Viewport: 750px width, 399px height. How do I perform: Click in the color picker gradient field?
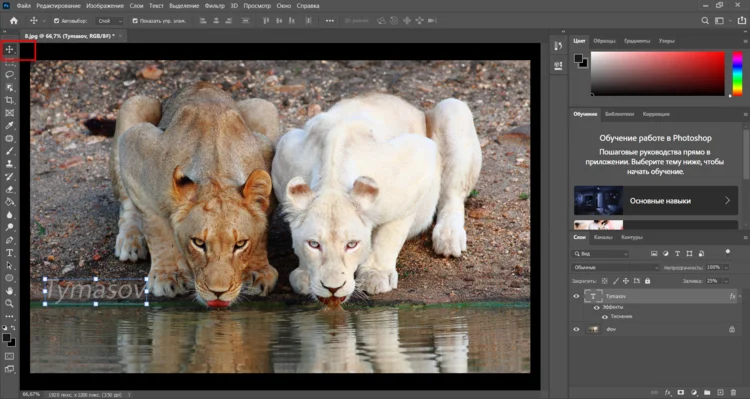click(658, 73)
